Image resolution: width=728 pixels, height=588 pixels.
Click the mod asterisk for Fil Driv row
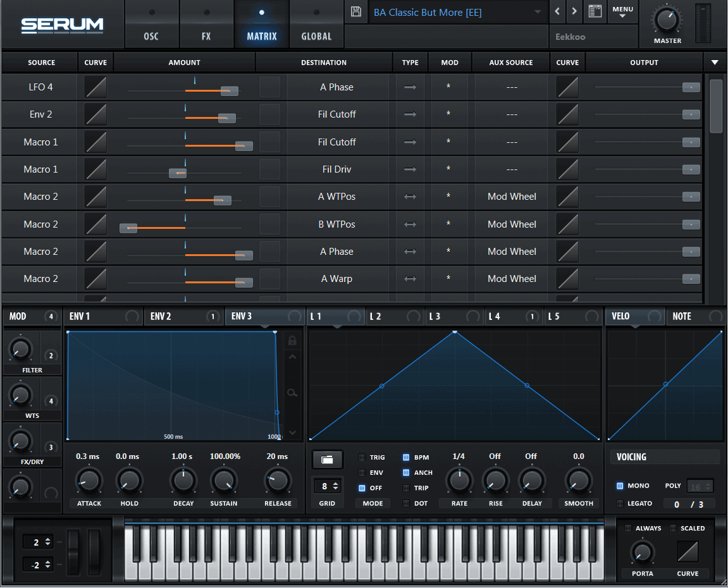tap(448, 169)
